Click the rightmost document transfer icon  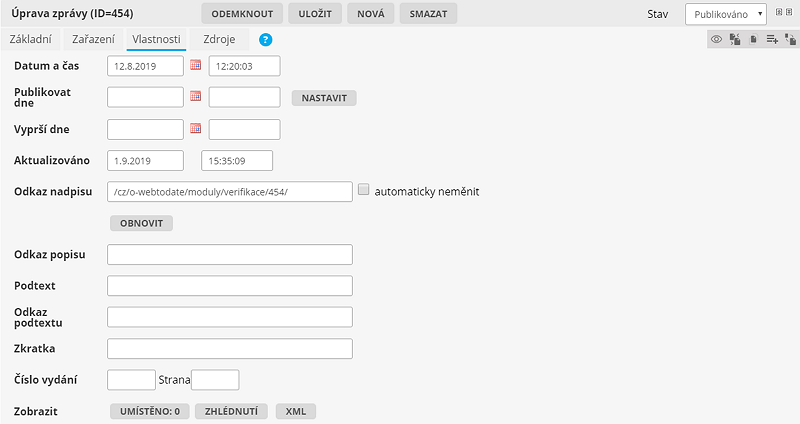pyautogui.click(x=790, y=40)
